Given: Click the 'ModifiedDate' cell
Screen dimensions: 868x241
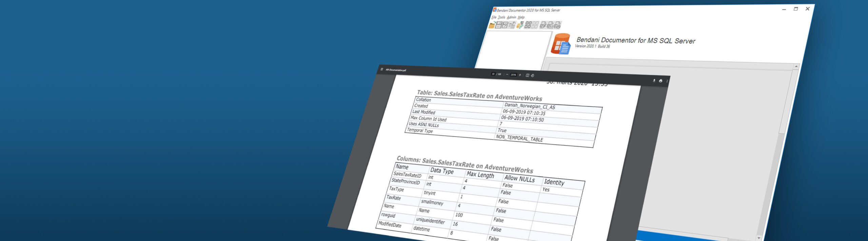Looking at the screenshot, I should coord(390,224).
